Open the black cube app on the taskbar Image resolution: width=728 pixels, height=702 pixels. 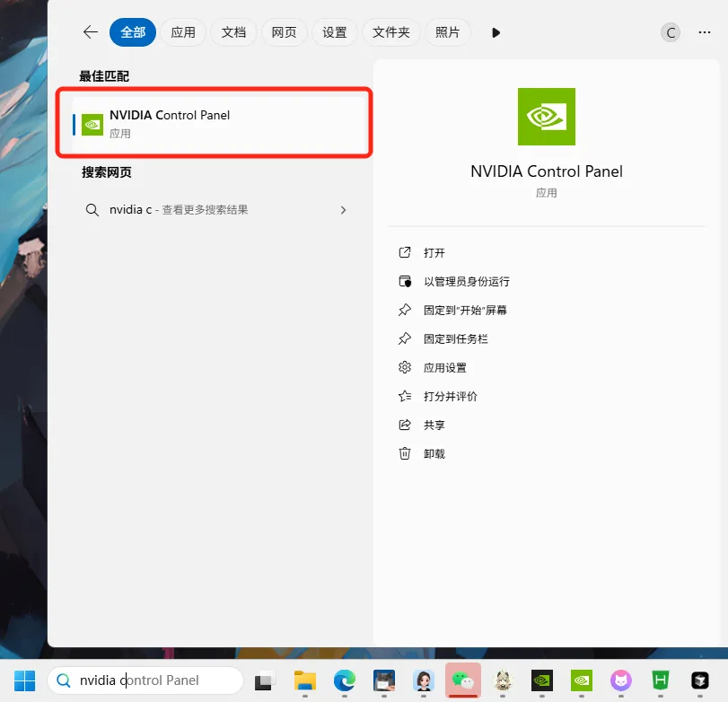pyautogui.click(x=699, y=680)
